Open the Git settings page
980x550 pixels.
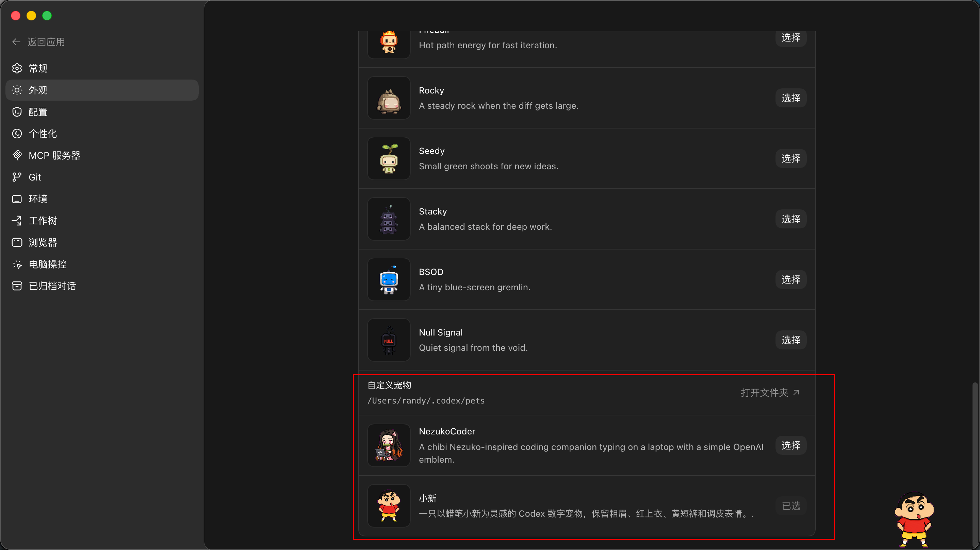(102, 177)
